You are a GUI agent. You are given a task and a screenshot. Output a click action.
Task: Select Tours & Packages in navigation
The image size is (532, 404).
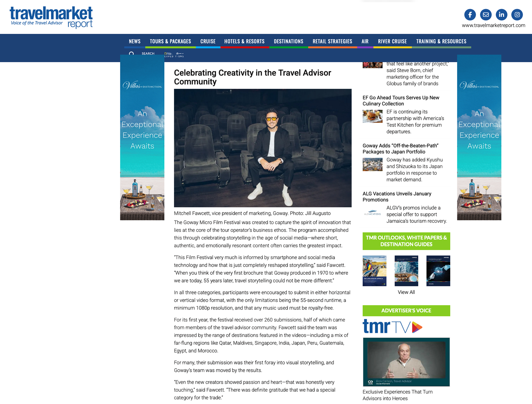point(170,41)
